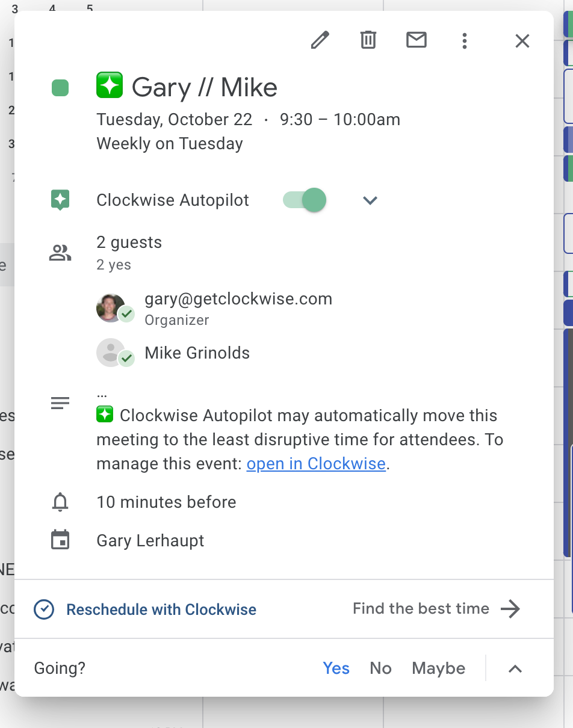
Task: Click the green sparkle icon beside title
Action: (x=110, y=85)
